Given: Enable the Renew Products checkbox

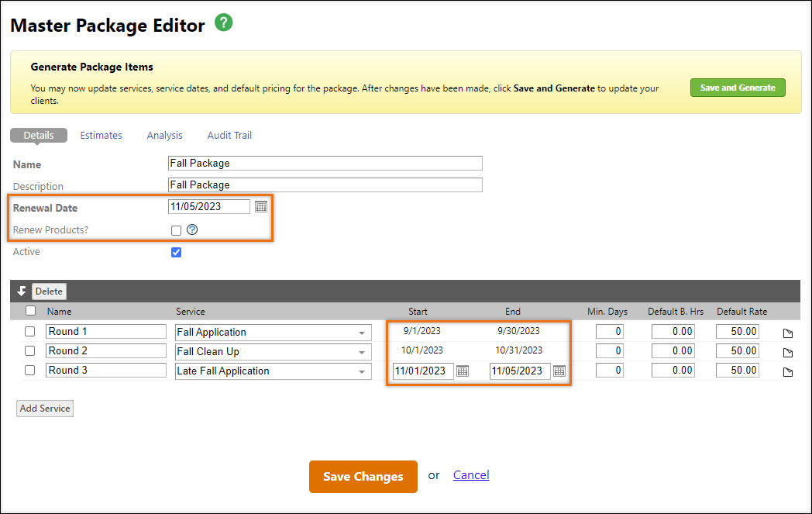Looking at the screenshot, I should coord(176,230).
